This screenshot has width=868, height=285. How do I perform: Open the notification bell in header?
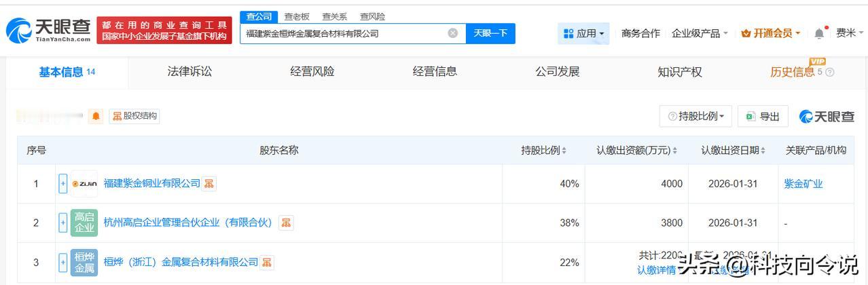tap(819, 33)
